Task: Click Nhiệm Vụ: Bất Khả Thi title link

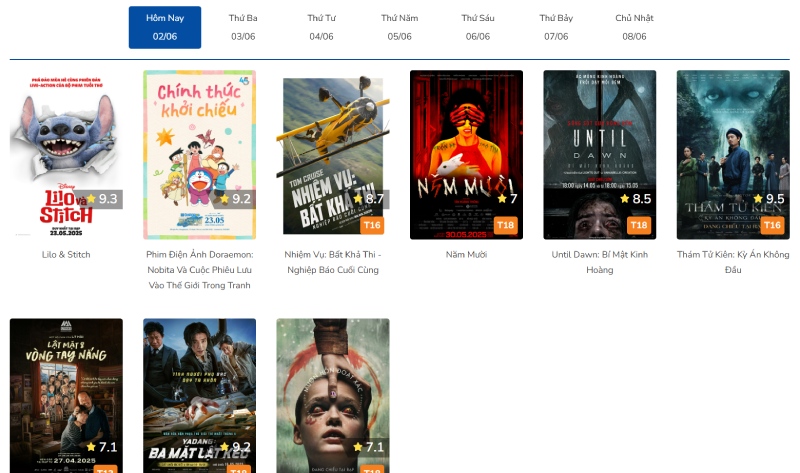Action: [x=333, y=262]
